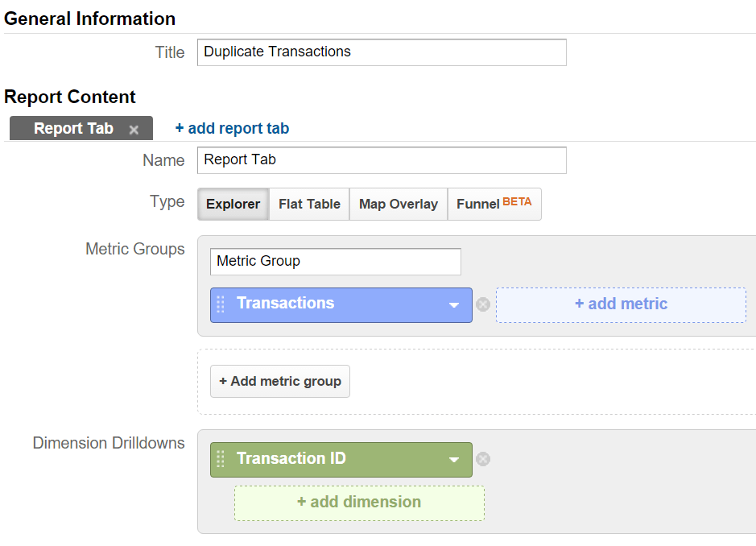Click the Name field showing Report Tab
This screenshot has height=546, width=756.
coord(381,159)
